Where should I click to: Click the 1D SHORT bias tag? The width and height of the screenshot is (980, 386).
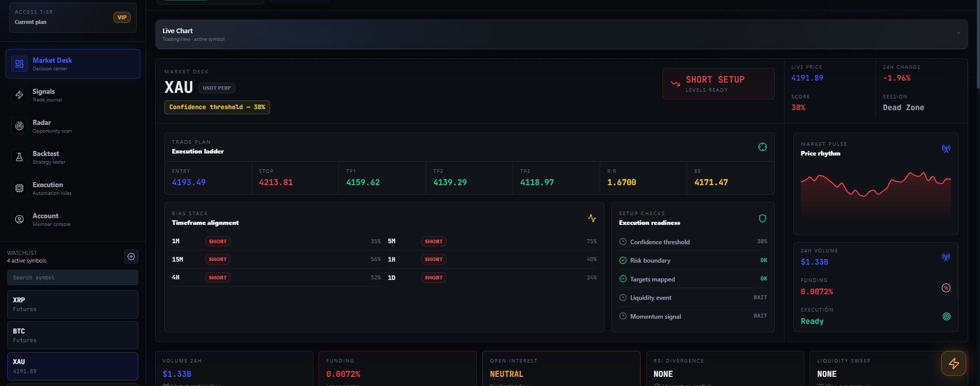(434, 278)
